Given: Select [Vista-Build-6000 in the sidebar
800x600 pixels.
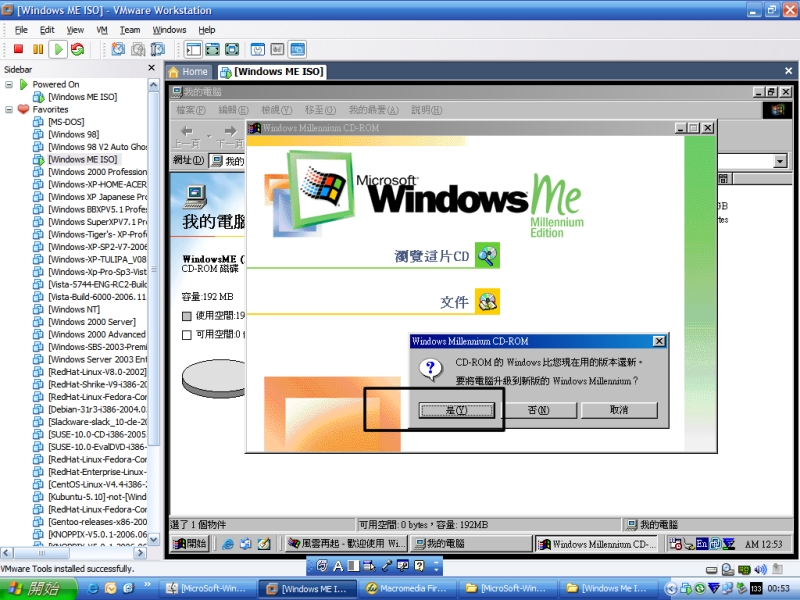Looking at the screenshot, I should (97, 297).
